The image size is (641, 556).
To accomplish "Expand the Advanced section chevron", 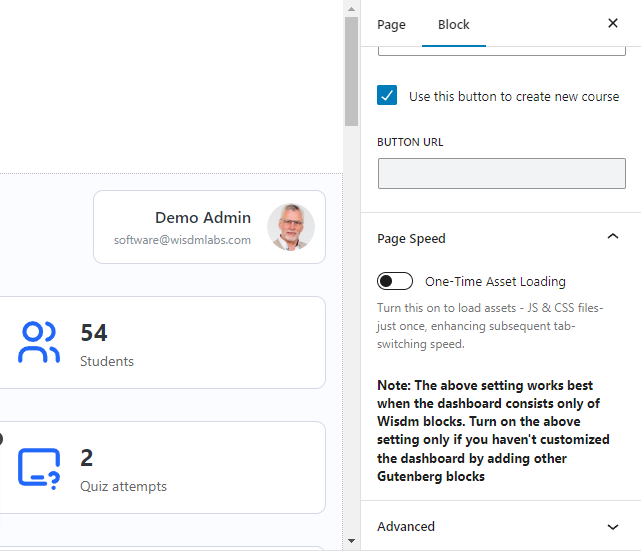I will pyautogui.click(x=613, y=526).
